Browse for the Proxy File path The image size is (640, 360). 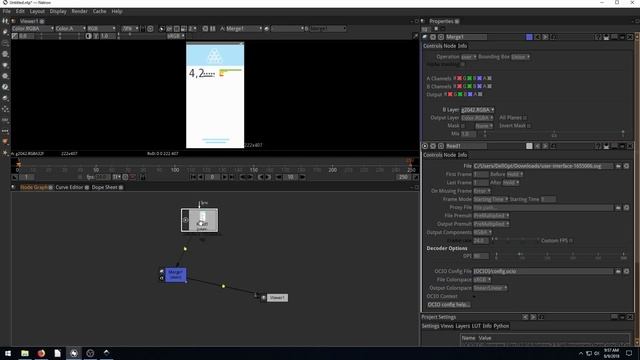coord(618,208)
